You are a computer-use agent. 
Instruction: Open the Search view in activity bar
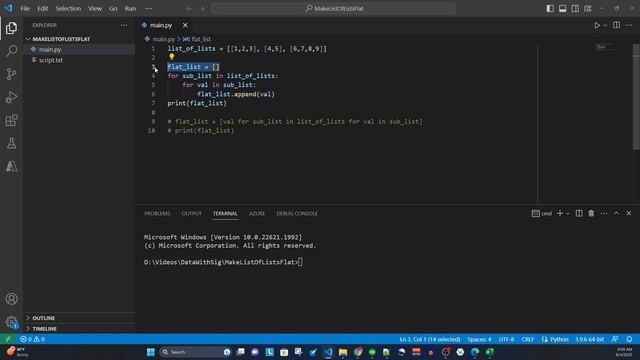pos(11,51)
